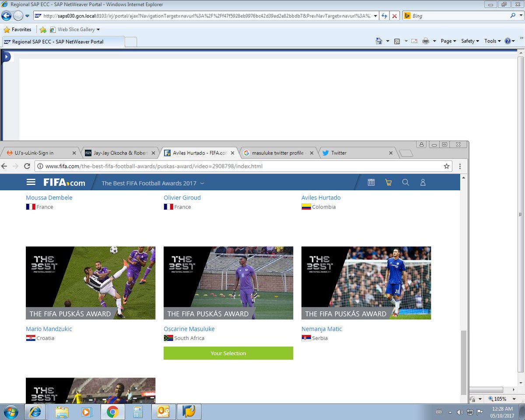
Task: Select Regional SAP ECC tab in IE
Action: coord(63,42)
